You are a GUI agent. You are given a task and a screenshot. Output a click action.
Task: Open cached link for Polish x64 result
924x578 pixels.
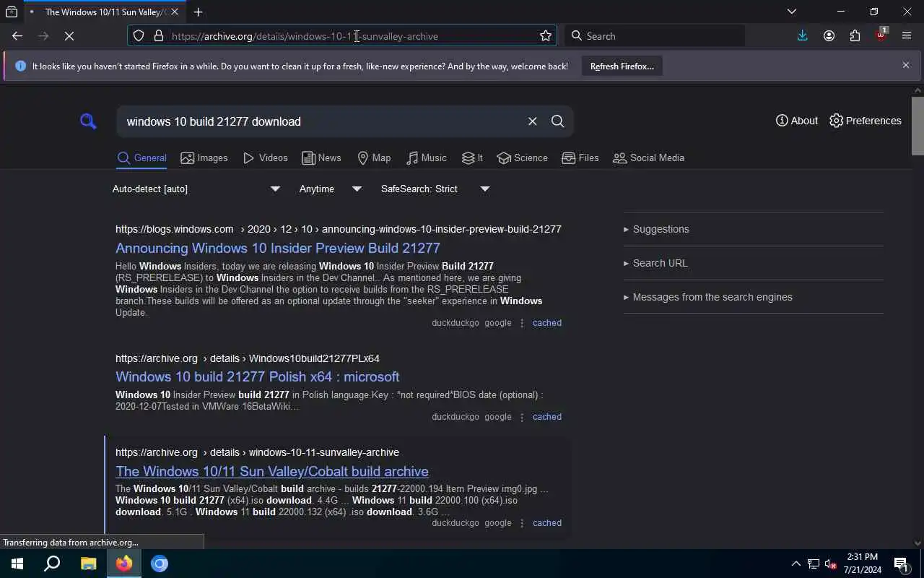547,417
